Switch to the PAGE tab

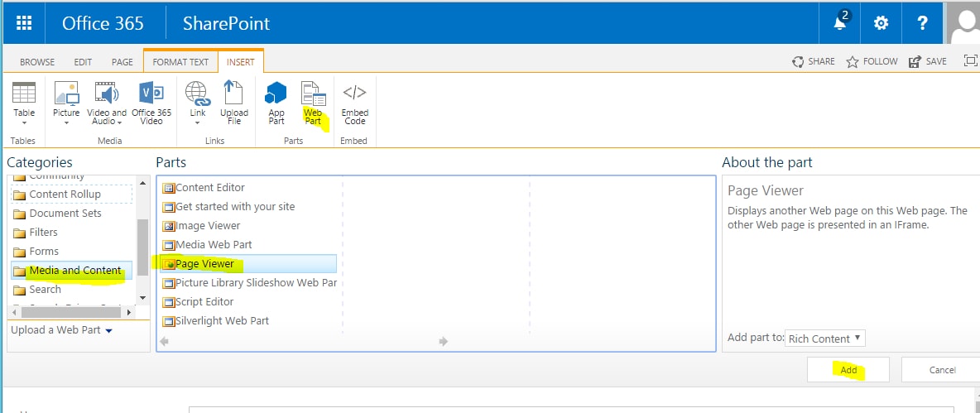(122, 62)
